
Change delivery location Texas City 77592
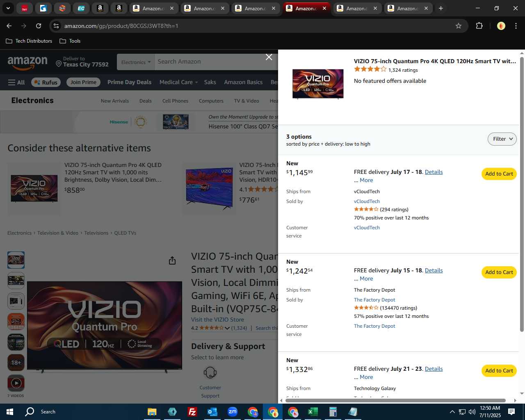tap(82, 62)
